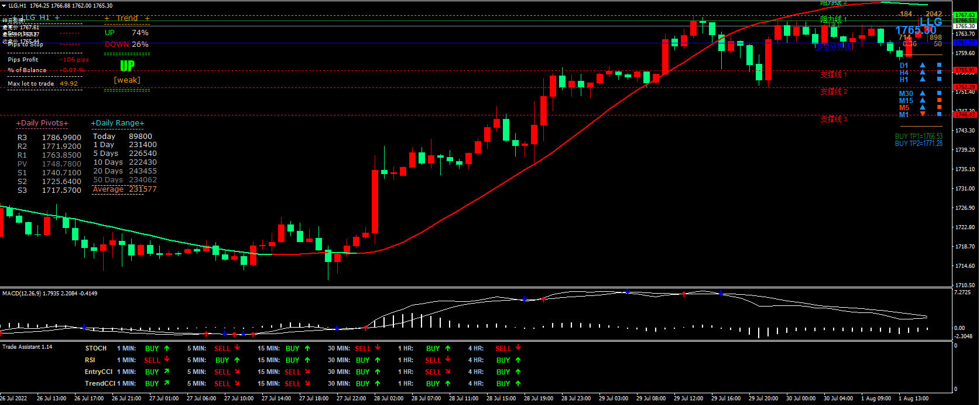
Task: Click the H4 timeframe up-triangle indicator
Action: (x=923, y=73)
